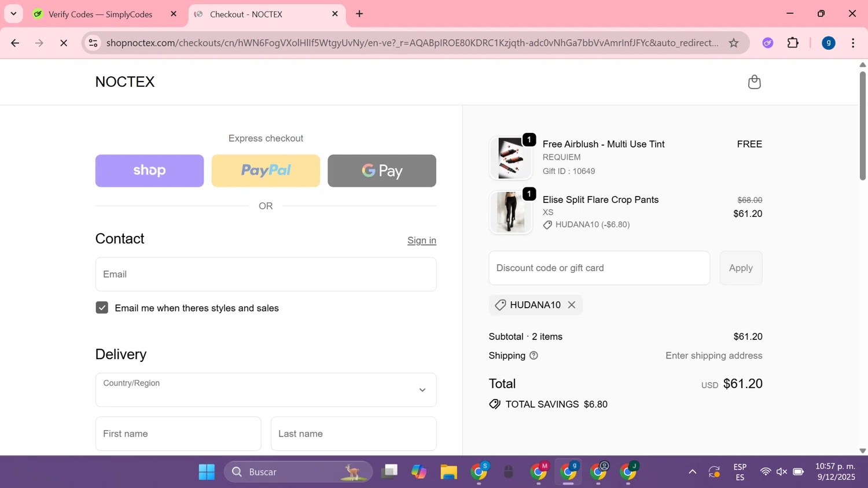Image resolution: width=868 pixels, height=488 pixels.
Task: View site information icon in address bar
Action: coord(93,43)
